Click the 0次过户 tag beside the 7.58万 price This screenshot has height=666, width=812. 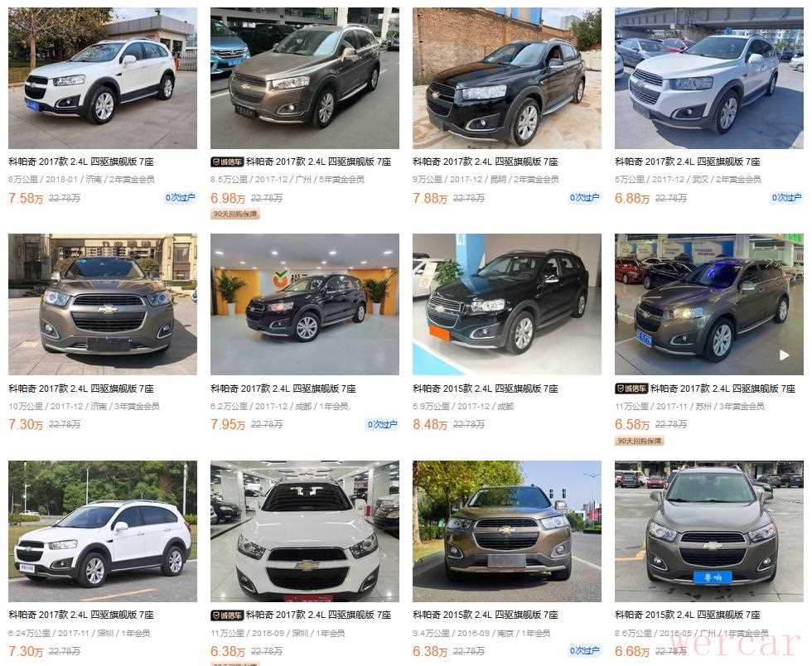[181, 197]
